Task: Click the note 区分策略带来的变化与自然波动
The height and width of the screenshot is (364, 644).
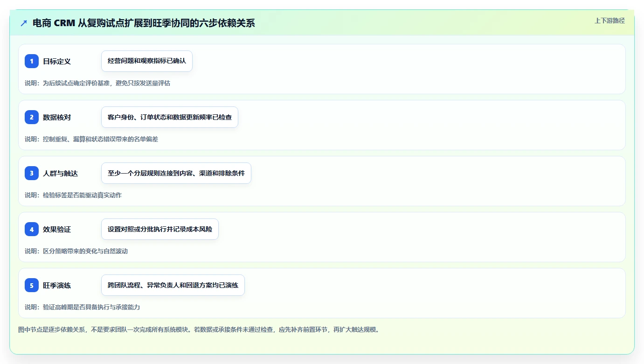Action: (x=76, y=251)
